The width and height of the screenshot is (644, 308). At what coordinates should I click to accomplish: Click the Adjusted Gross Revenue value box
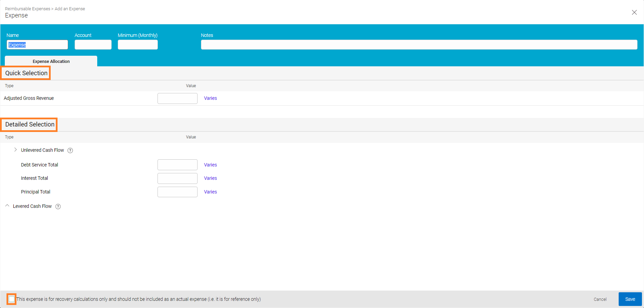(177, 98)
